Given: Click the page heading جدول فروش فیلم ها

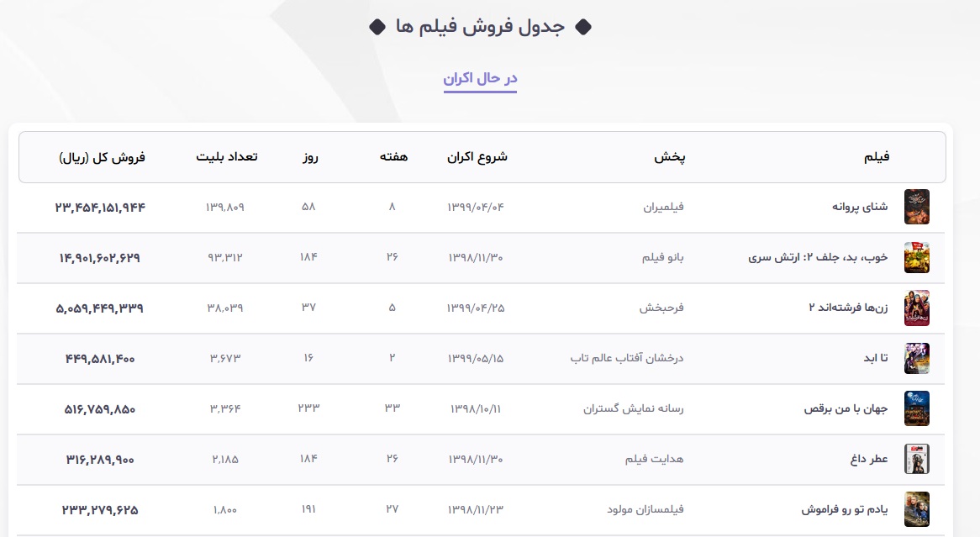Looking at the screenshot, I should pyautogui.click(x=480, y=27).
